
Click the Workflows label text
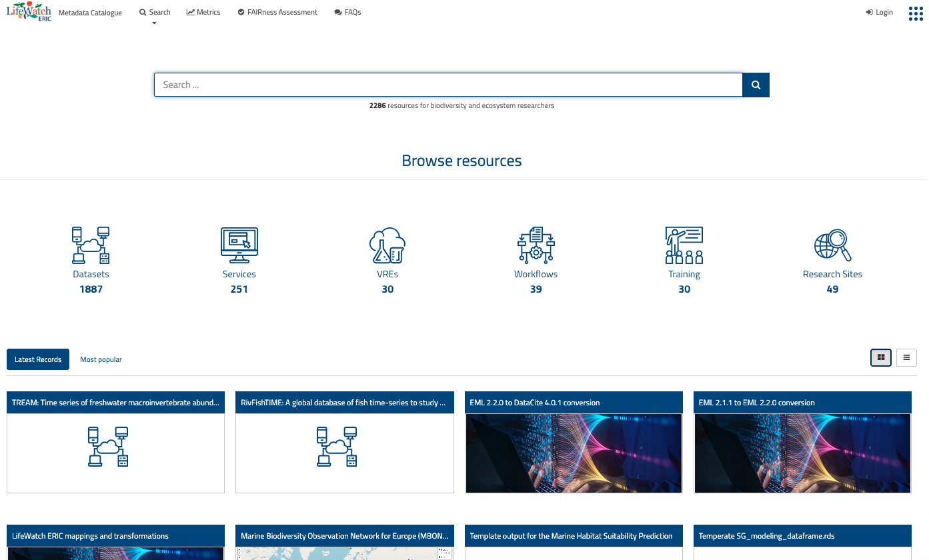pos(536,274)
